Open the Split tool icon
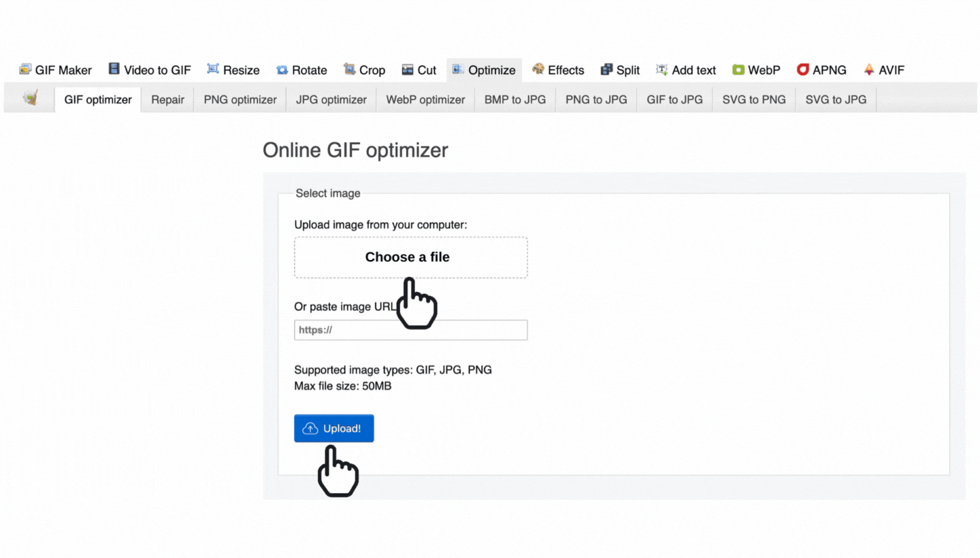Viewport: 980px width, 558px height. click(x=606, y=70)
